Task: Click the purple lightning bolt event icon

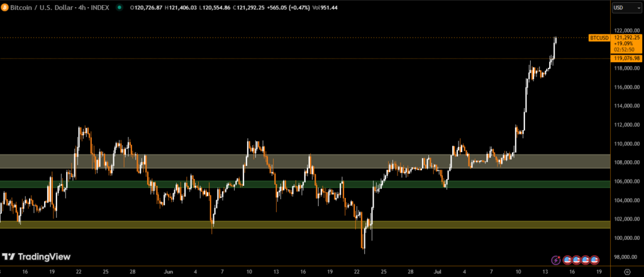Action: [556, 259]
